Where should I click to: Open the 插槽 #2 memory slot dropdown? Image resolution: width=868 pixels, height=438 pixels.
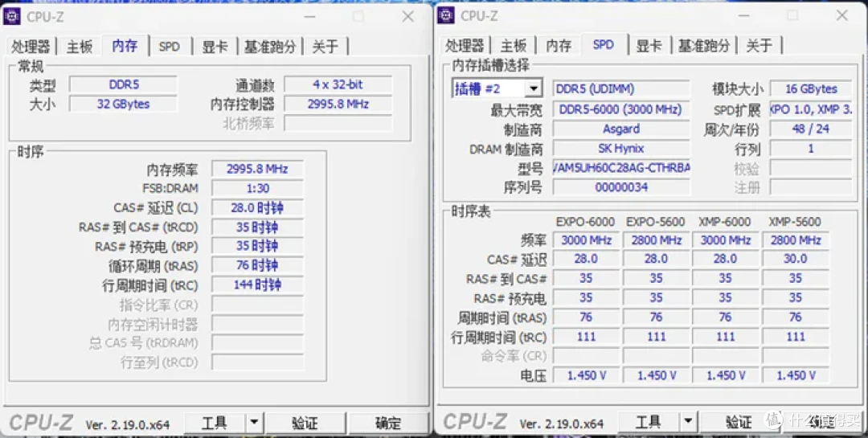[497, 88]
